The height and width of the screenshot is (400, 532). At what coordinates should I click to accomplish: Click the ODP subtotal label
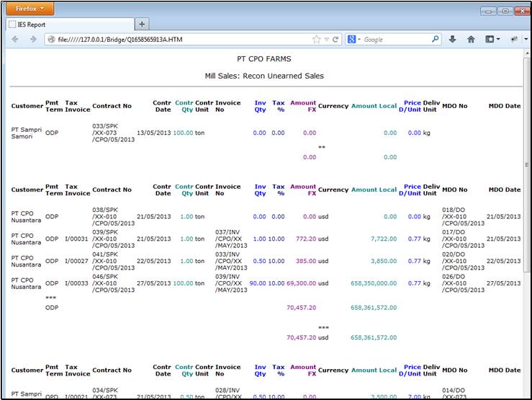[52, 308]
